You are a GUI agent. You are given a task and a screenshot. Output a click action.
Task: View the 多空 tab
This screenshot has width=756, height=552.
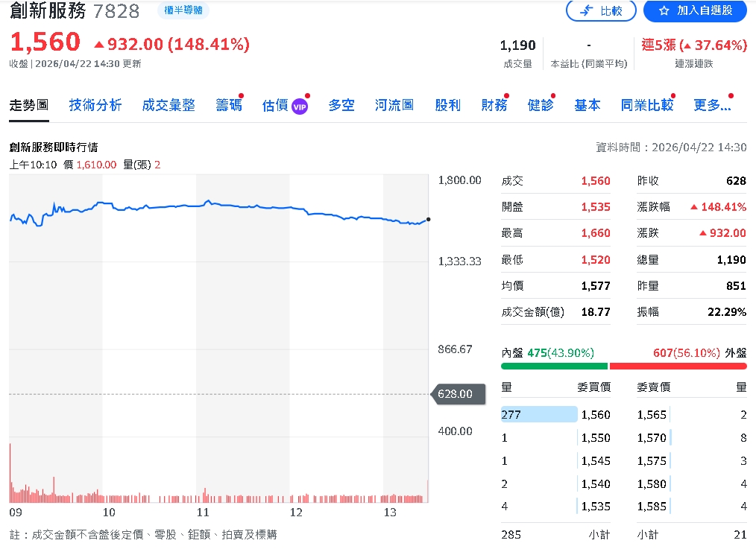(x=341, y=105)
